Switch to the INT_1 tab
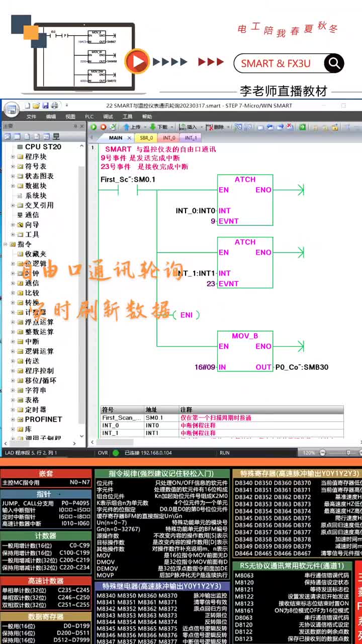The width and height of the screenshot is (362, 644). pos(191,138)
